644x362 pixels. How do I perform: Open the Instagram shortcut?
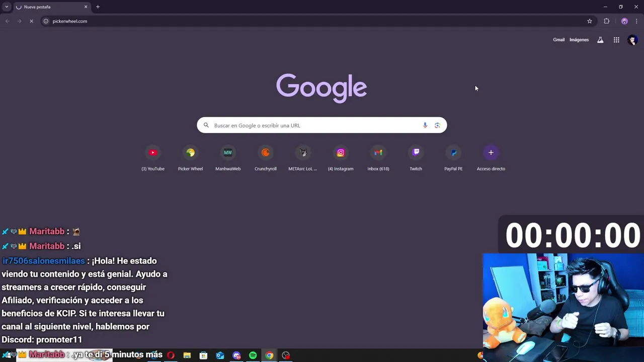341,158
